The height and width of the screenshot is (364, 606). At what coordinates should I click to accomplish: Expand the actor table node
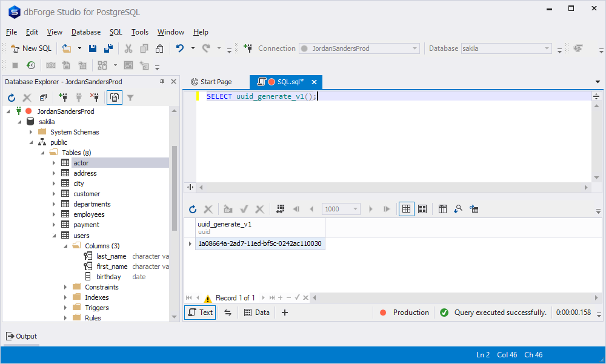pos(54,163)
